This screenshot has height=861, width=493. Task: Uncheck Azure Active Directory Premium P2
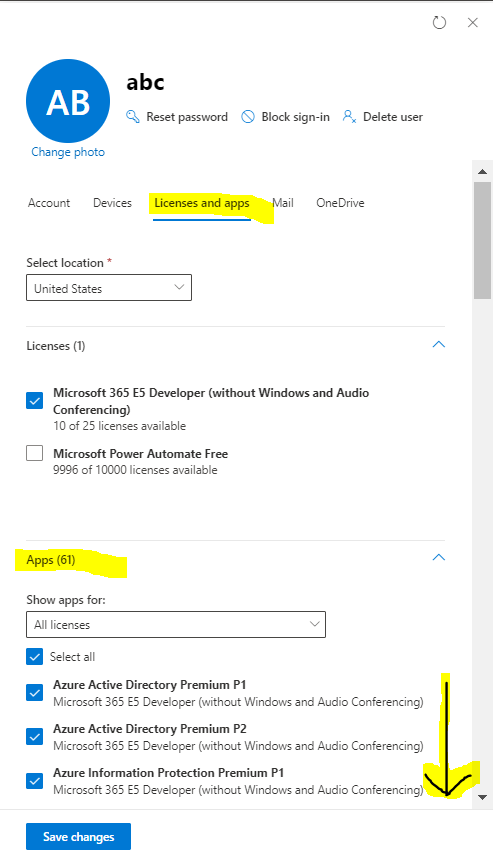(35, 736)
